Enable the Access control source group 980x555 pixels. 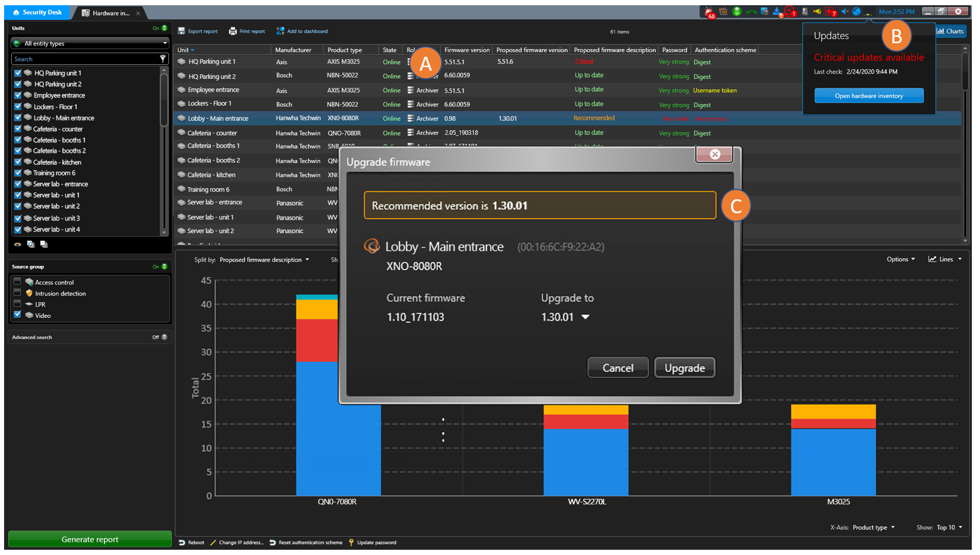(x=17, y=282)
